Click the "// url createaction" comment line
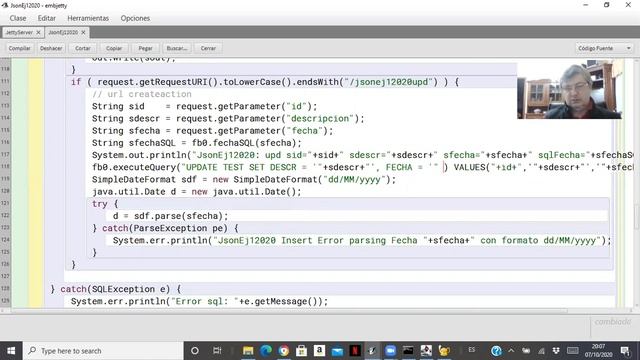The width and height of the screenshot is (640, 360). pyautogui.click(x=142, y=94)
